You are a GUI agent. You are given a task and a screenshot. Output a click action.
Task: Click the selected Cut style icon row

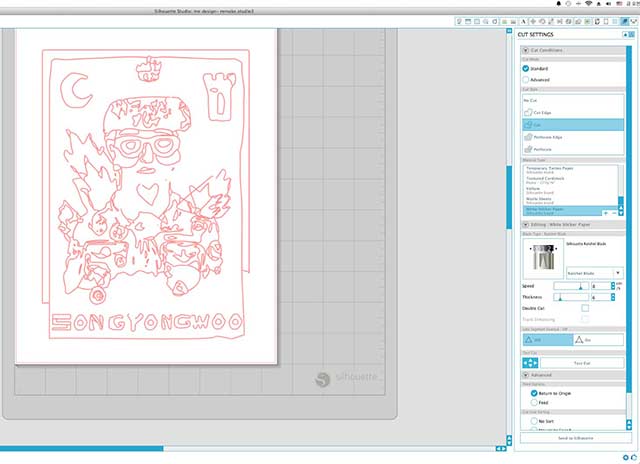(573, 125)
